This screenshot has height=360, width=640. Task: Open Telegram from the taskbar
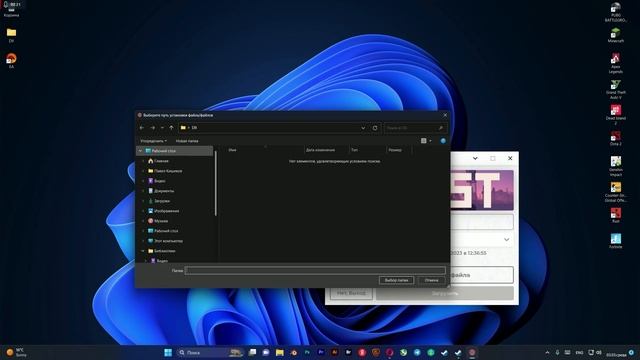pos(417,352)
